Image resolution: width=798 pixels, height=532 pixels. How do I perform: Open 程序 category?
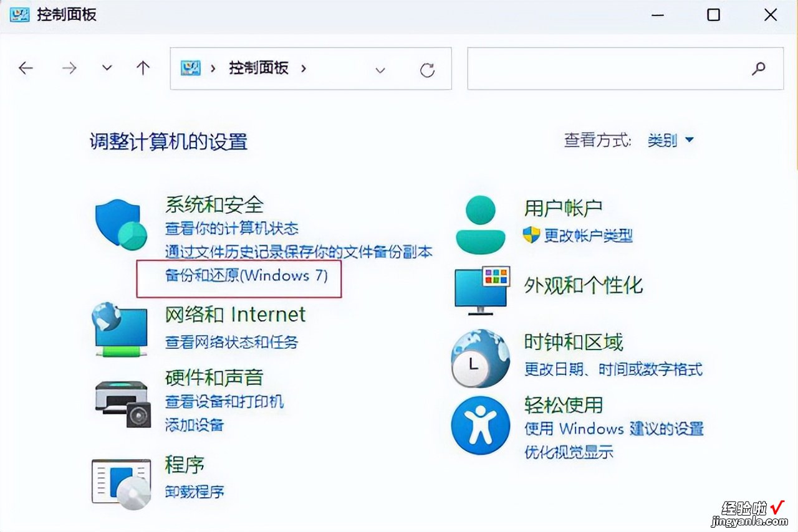tap(185, 464)
